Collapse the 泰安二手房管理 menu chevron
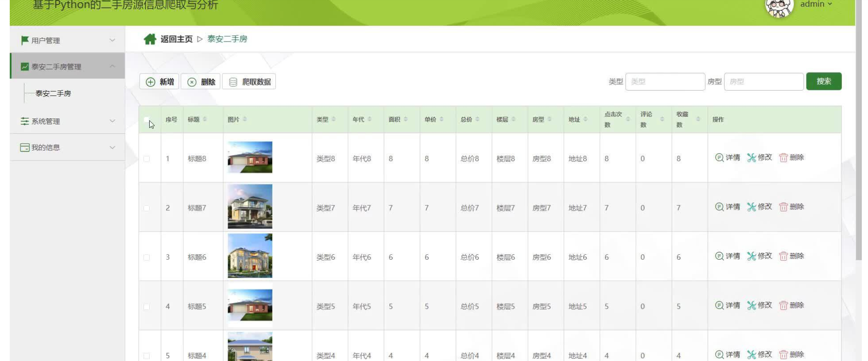Viewport: 868px width, 361px height. point(112,66)
